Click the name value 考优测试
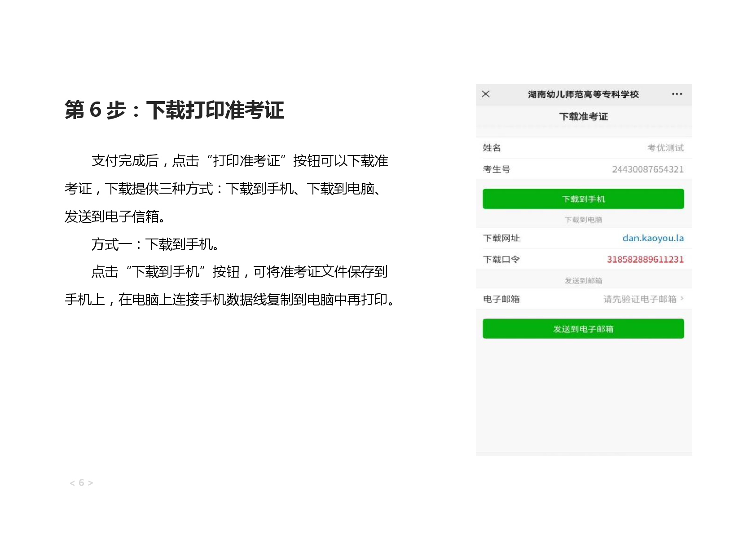The image size is (756, 535). (x=665, y=148)
